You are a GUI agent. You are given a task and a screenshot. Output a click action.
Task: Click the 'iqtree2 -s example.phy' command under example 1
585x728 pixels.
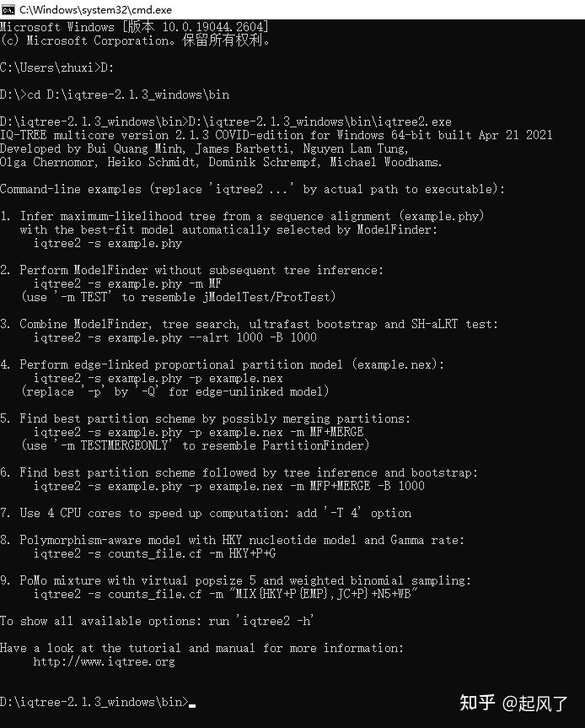(107, 243)
